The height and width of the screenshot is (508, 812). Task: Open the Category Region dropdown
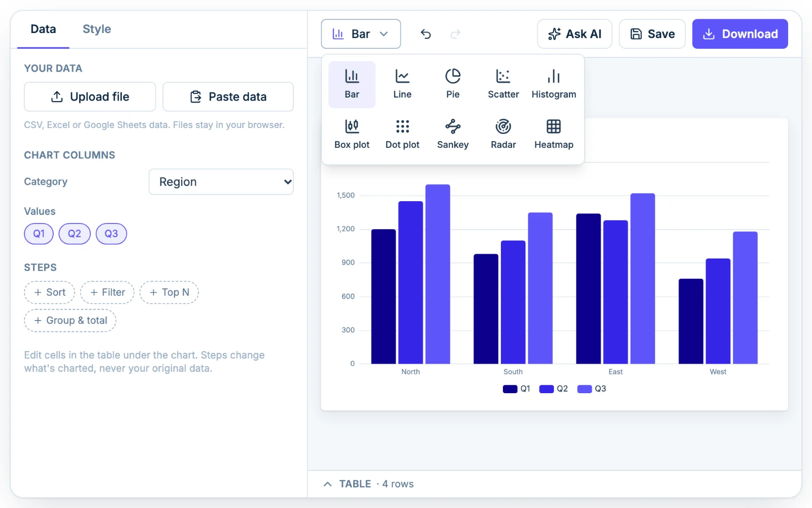click(x=221, y=182)
